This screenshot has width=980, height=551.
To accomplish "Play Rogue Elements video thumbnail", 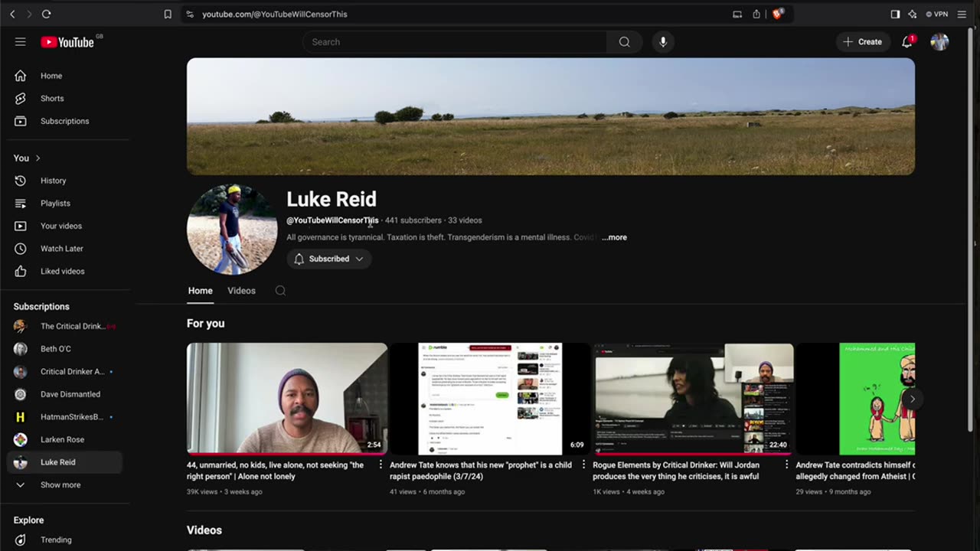I will coord(694,399).
